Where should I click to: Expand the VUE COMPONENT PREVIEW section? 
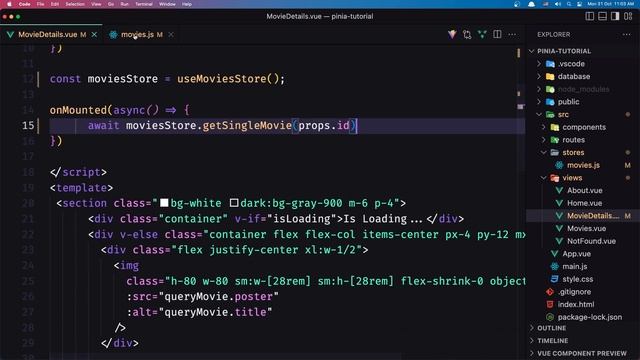582,353
